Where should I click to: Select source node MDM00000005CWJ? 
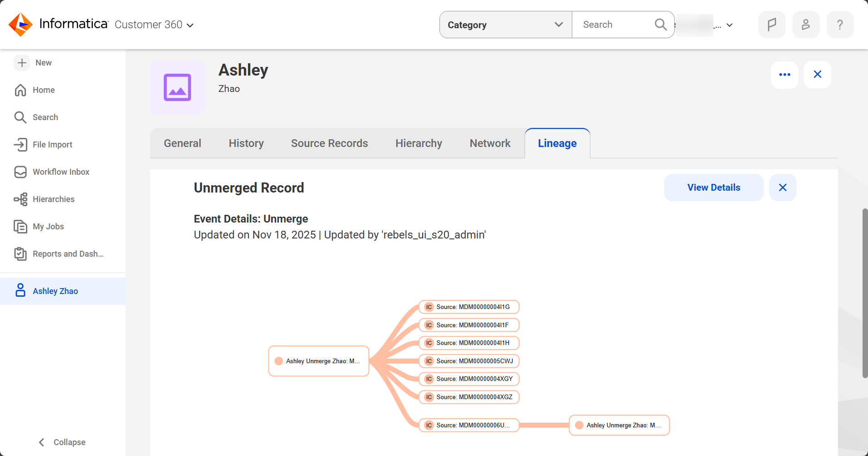click(x=469, y=361)
